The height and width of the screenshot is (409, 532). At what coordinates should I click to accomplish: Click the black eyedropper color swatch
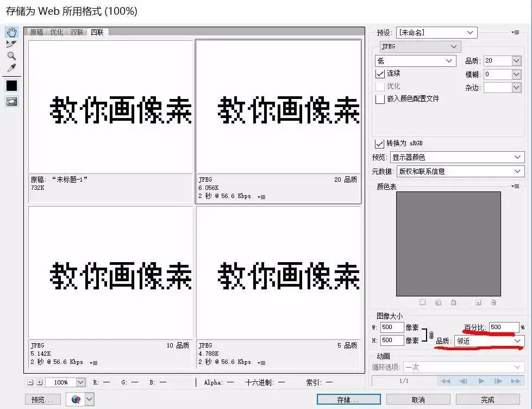tap(11, 85)
